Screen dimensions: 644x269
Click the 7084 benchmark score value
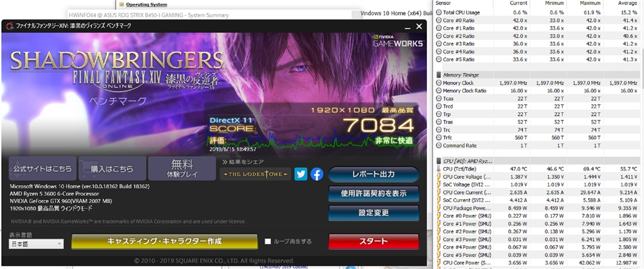[x=378, y=125]
